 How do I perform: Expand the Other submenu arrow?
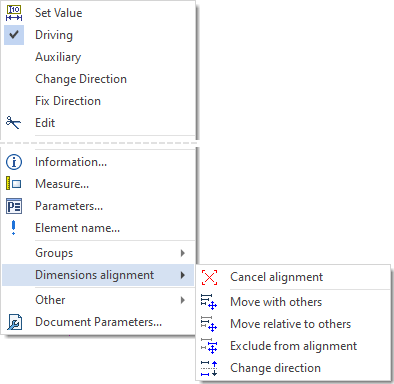[183, 300]
